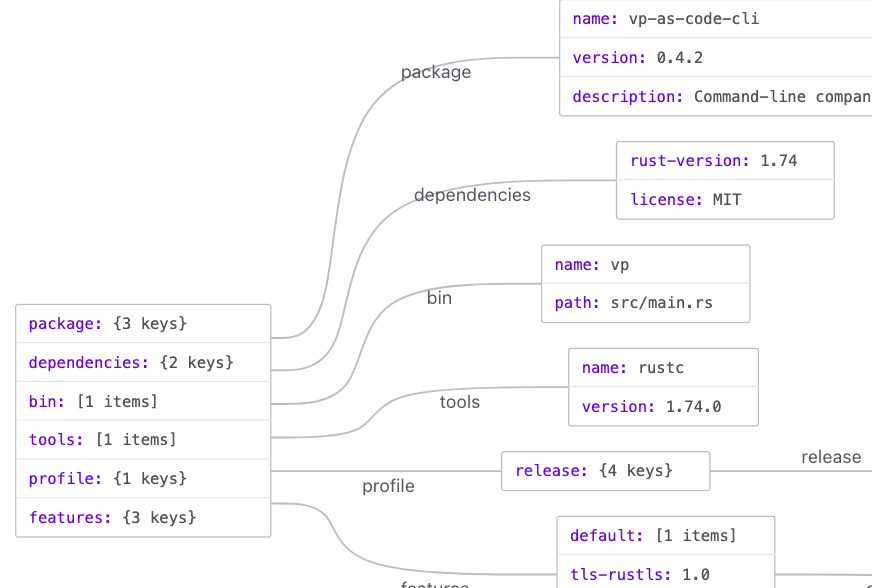Click the 'name: vp-as-code-cli' row
This screenshot has height=588, width=872.
pyautogui.click(x=716, y=19)
